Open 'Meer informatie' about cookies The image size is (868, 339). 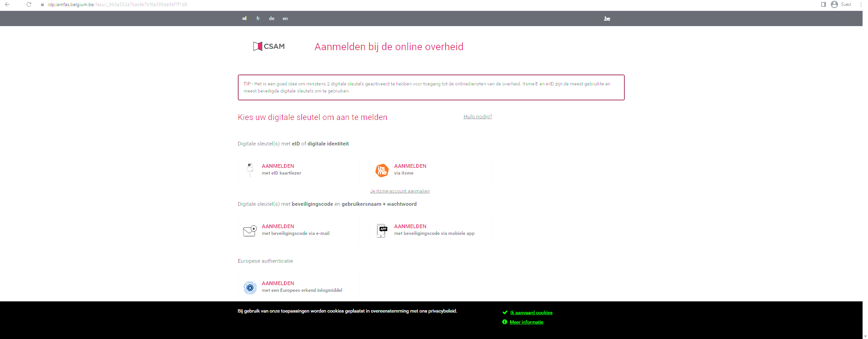click(x=526, y=322)
